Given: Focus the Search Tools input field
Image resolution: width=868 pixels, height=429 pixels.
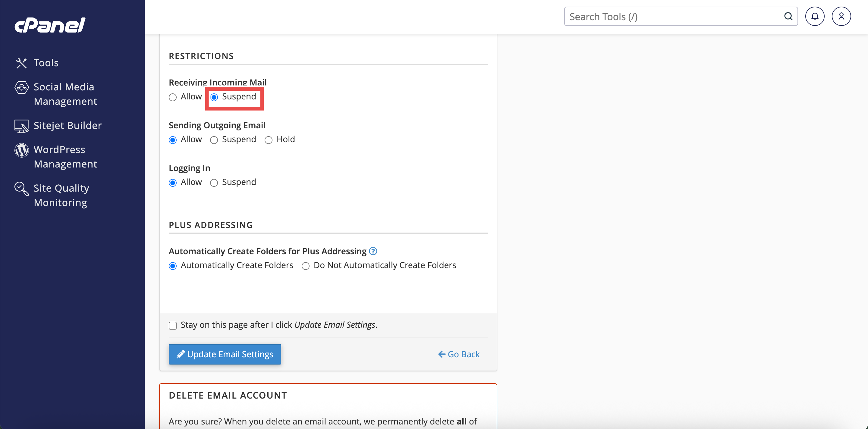Looking at the screenshot, I should tap(674, 17).
